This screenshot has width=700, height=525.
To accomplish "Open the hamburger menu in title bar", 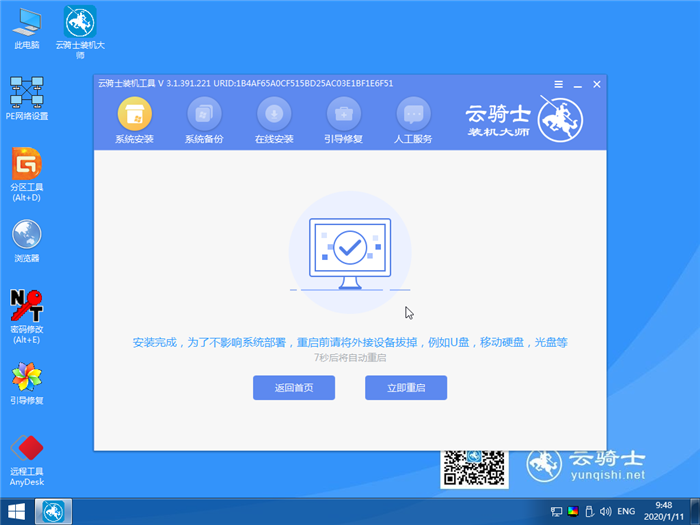I will click(558, 84).
